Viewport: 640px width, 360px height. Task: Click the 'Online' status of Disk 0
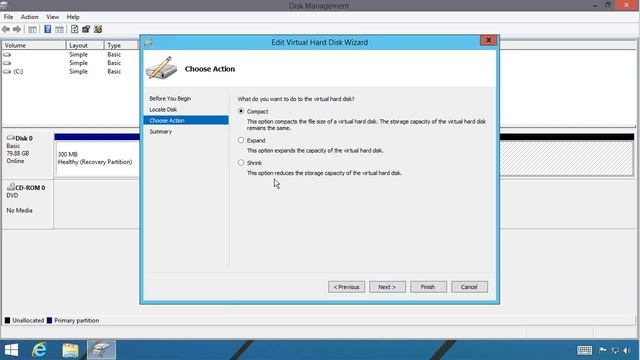(x=15, y=161)
